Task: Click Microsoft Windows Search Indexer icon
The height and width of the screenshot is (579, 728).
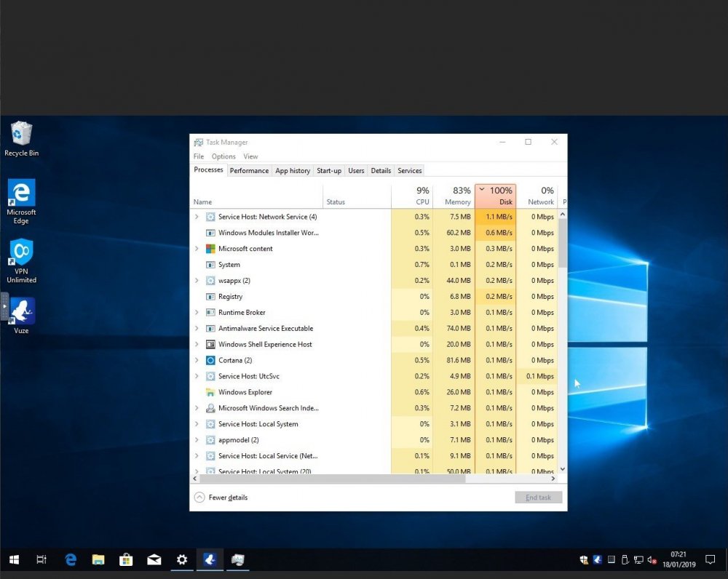Action: [210, 408]
